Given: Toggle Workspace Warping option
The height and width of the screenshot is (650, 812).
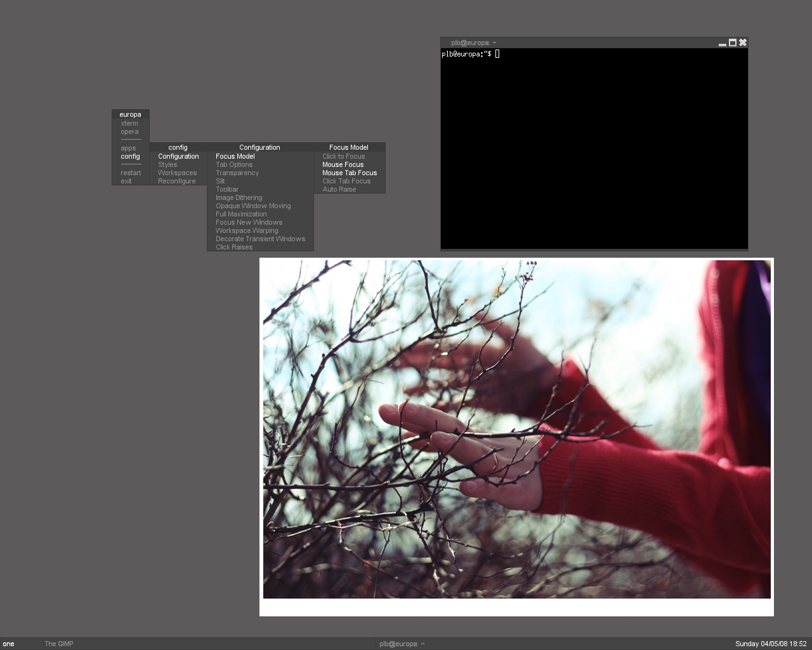Looking at the screenshot, I should 260,231.
